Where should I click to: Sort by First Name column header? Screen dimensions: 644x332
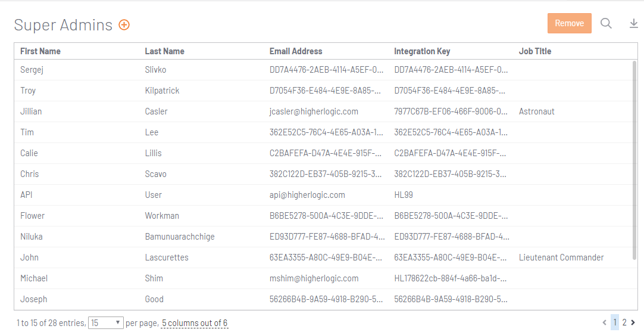click(x=40, y=51)
